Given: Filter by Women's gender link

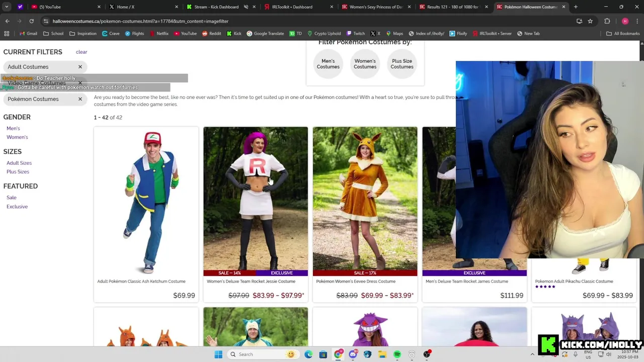Looking at the screenshot, I should click(x=17, y=137).
